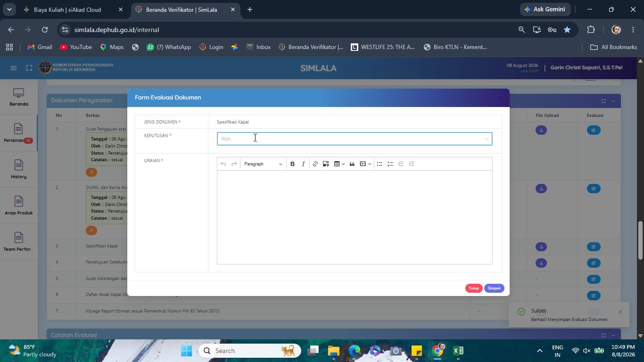Image resolution: width=644 pixels, height=362 pixels.
Task: Open the Keputusan Pilih dropdown
Action: coord(355,139)
